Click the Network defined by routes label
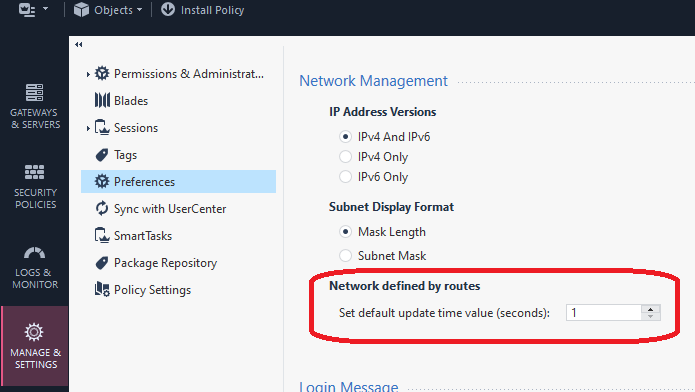The width and height of the screenshot is (695, 392). (404, 286)
